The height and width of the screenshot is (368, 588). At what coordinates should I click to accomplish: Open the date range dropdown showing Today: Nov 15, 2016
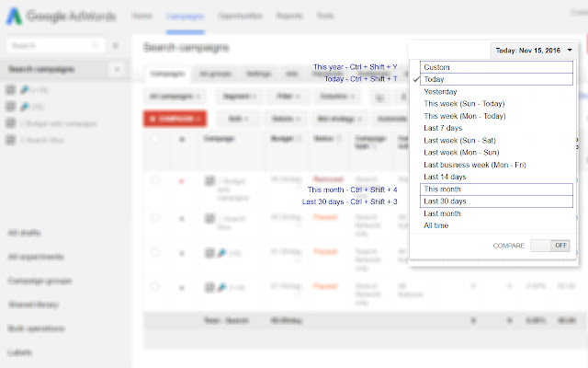pos(534,51)
